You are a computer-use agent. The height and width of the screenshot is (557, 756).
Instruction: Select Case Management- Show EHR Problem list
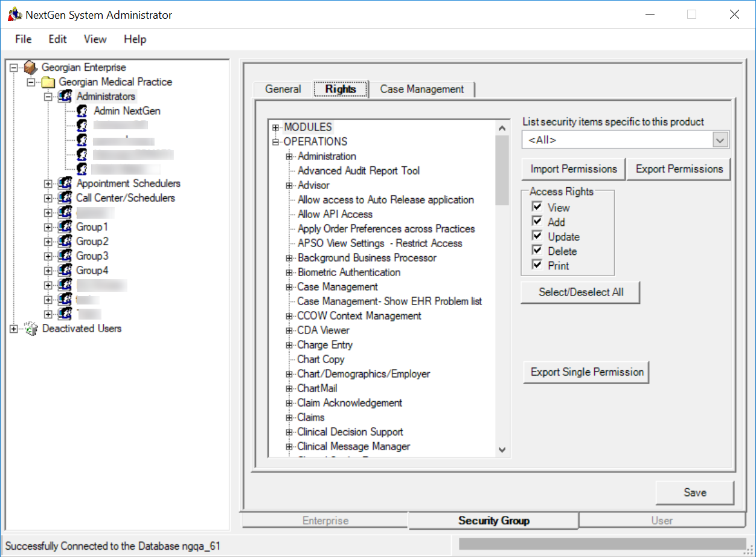tap(389, 301)
